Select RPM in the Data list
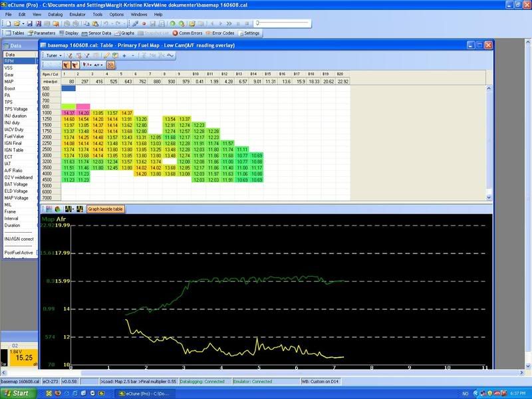 coord(20,61)
